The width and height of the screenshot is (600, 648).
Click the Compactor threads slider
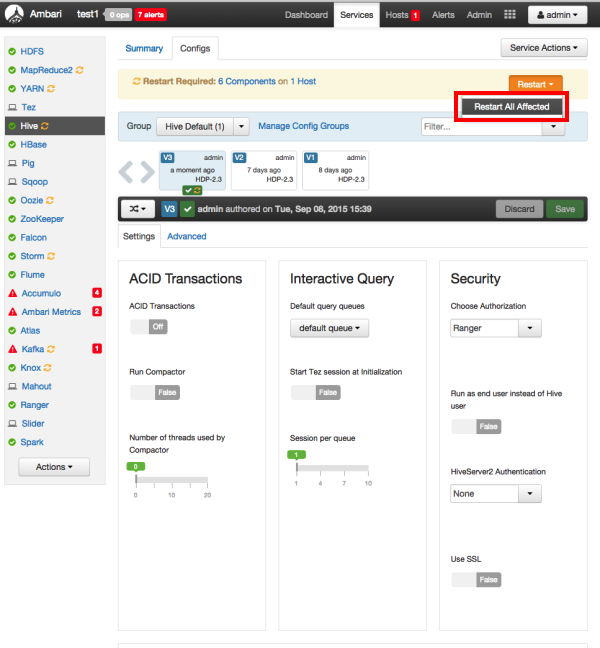tap(171, 479)
